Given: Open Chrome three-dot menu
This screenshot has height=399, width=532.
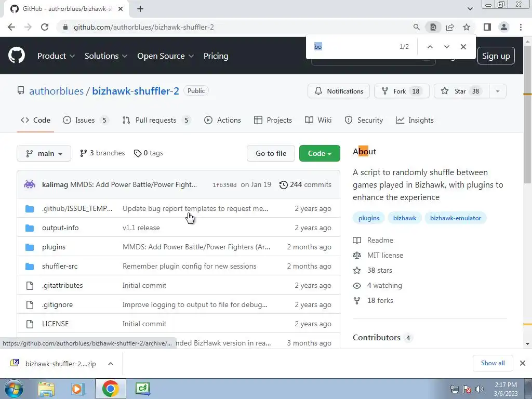Looking at the screenshot, I should pyautogui.click(x=521, y=27).
